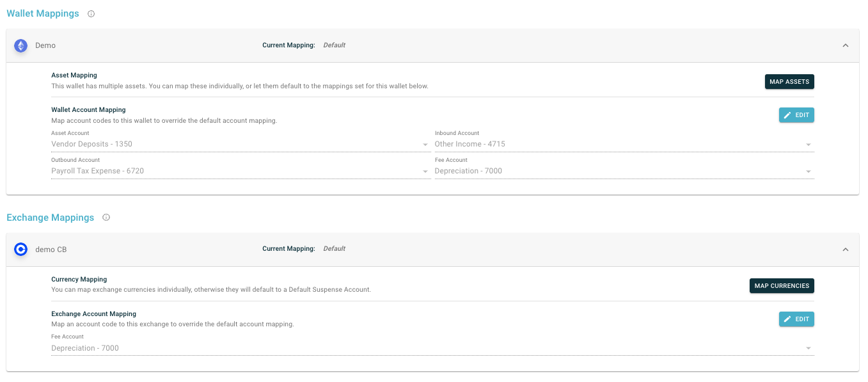Collapse the demo CB exchange panel chevron

click(x=846, y=250)
